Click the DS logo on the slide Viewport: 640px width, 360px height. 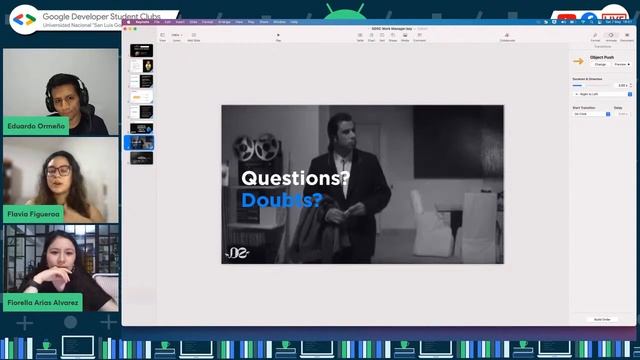(238, 253)
